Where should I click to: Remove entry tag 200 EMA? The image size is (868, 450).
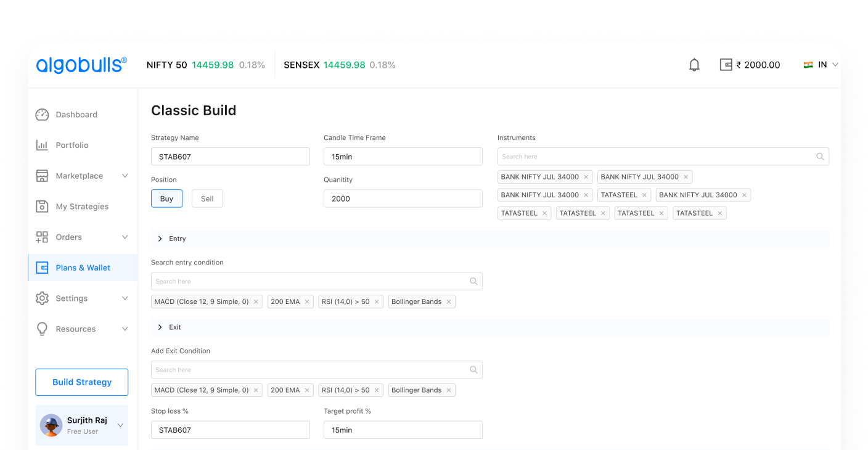click(x=307, y=302)
